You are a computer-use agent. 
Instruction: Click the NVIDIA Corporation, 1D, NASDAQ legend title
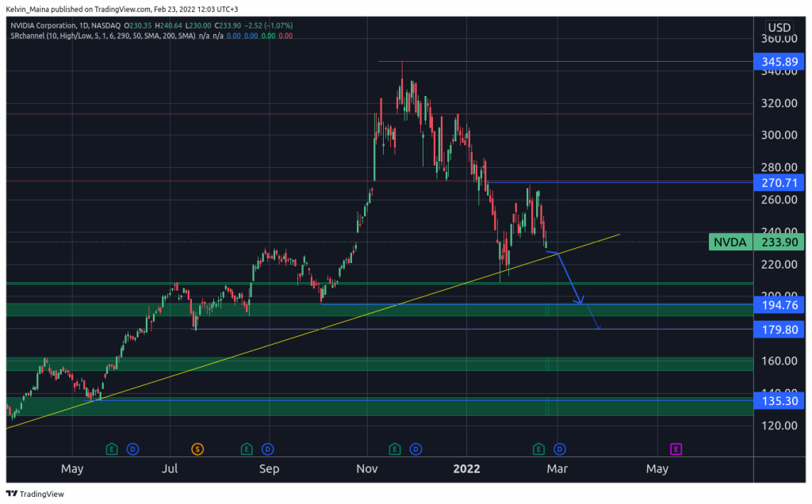pos(65,25)
